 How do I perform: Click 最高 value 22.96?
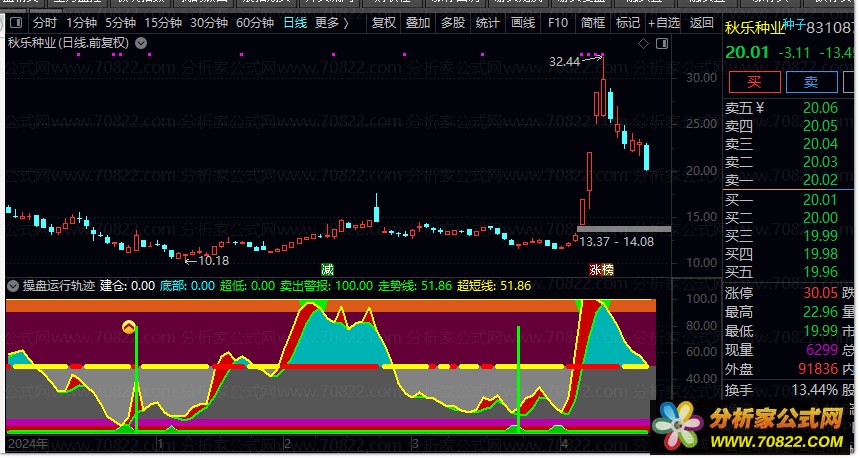[x=820, y=312]
